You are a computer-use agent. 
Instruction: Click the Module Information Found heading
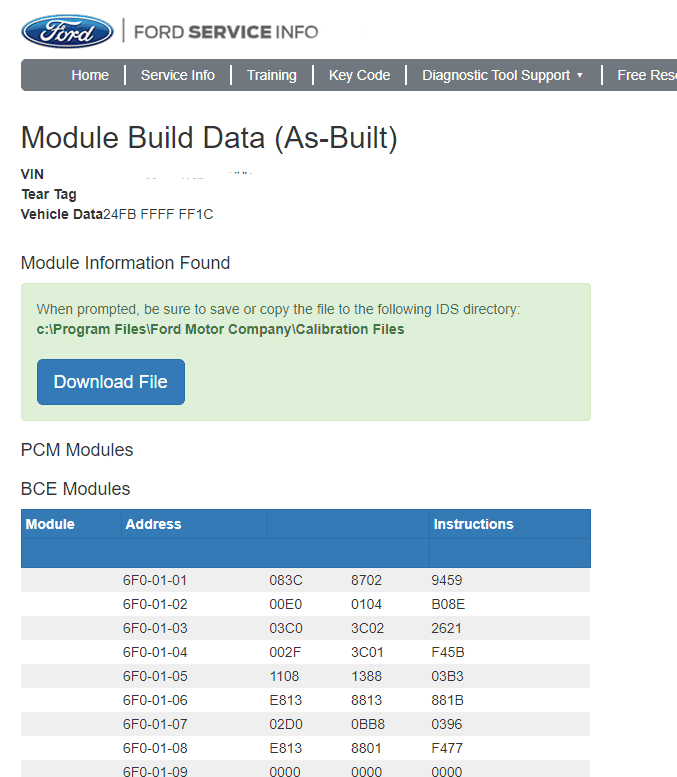click(x=125, y=263)
